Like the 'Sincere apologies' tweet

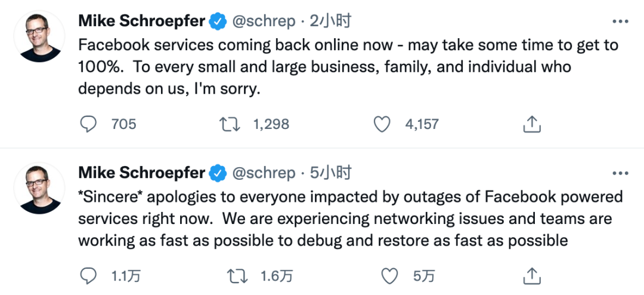point(389,276)
